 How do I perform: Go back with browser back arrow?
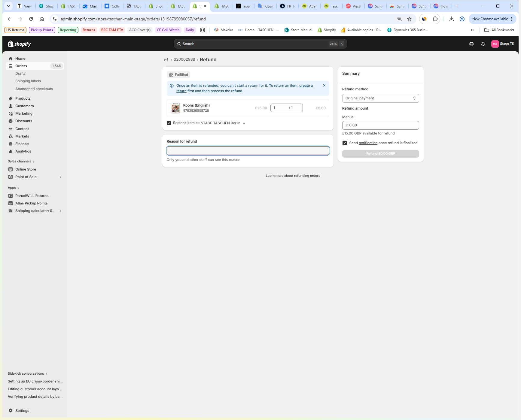[x=9, y=19]
